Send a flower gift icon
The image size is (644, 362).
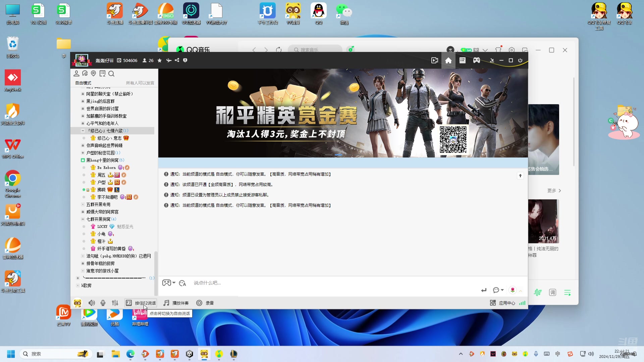click(x=513, y=290)
